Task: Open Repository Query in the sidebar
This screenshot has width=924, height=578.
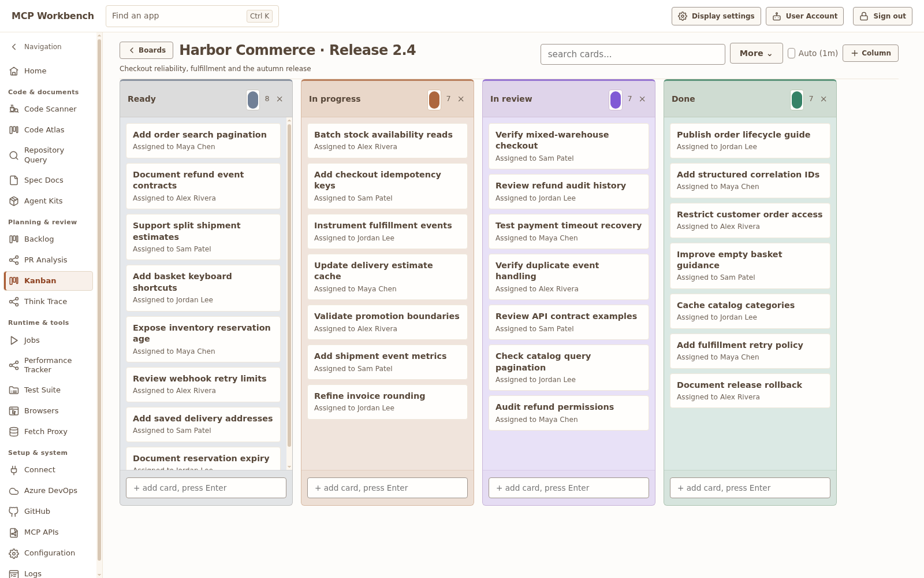Action: point(49,155)
